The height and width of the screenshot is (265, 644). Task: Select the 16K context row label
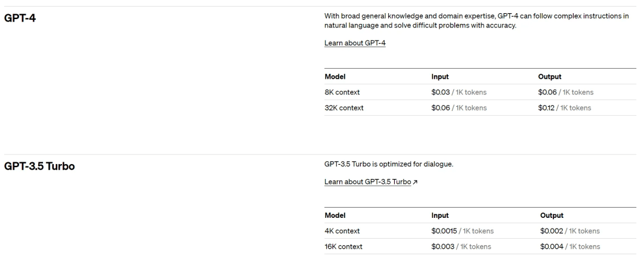coord(343,246)
